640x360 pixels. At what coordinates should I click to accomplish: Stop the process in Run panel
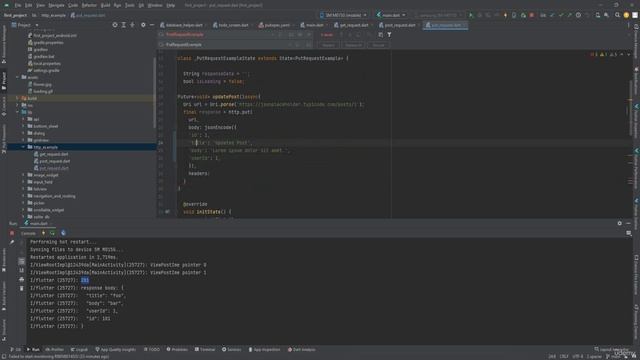12,233
